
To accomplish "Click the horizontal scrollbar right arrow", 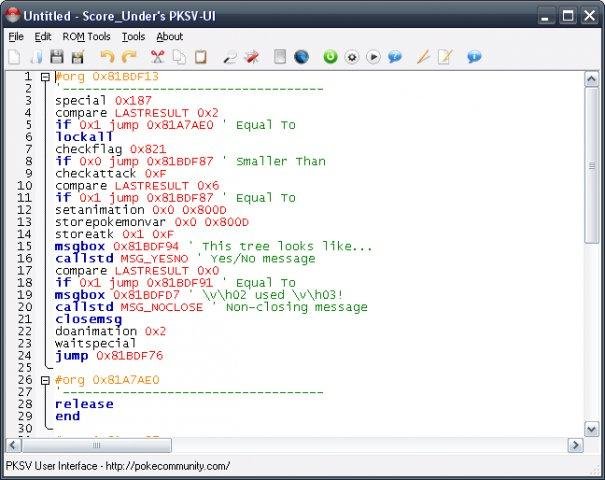I will (575, 445).
